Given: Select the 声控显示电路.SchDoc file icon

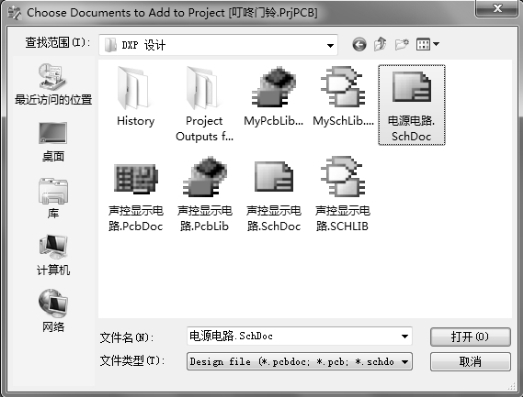Looking at the screenshot, I should (274, 176).
